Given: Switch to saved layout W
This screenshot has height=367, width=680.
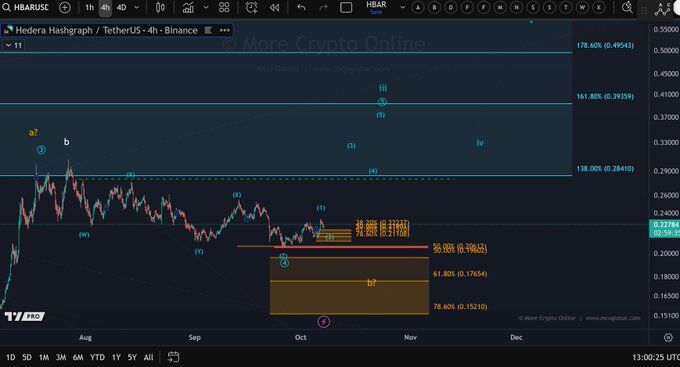Looking at the screenshot, I should click(582, 7).
